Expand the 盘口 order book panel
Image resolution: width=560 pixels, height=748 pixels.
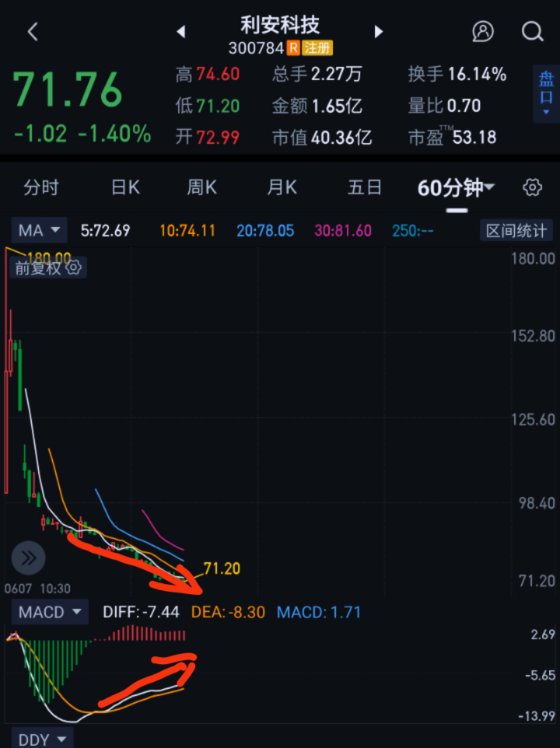[x=546, y=93]
